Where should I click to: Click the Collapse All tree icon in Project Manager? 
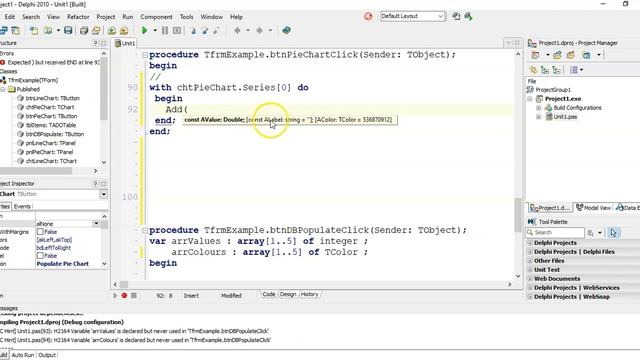[556, 70]
